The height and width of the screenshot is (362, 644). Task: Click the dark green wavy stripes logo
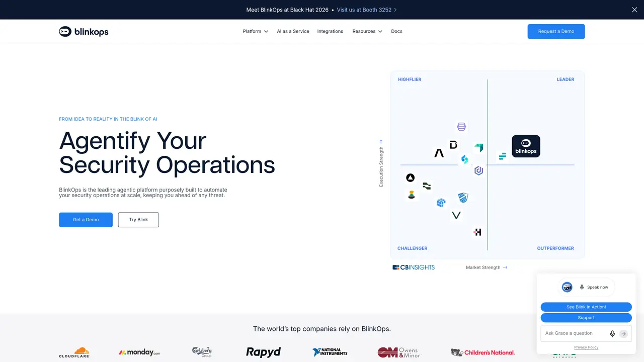click(427, 186)
